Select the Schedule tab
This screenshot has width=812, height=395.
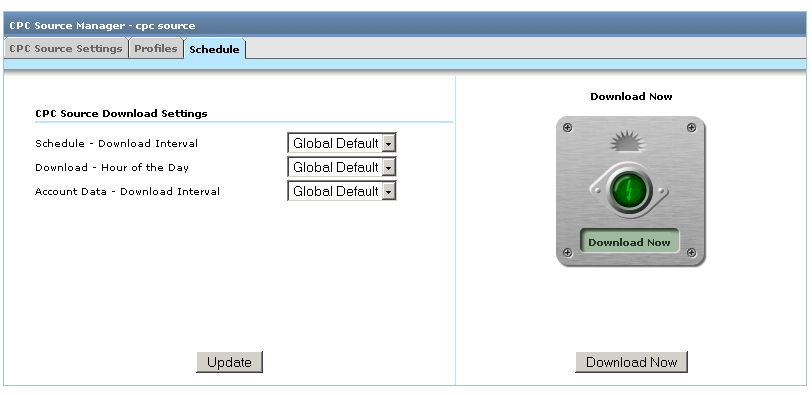tap(214, 49)
